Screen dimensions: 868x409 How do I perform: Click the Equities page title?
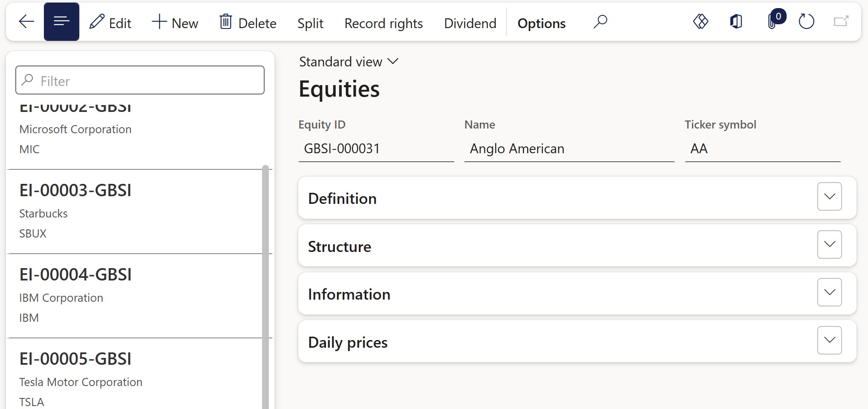click(339, 89)
